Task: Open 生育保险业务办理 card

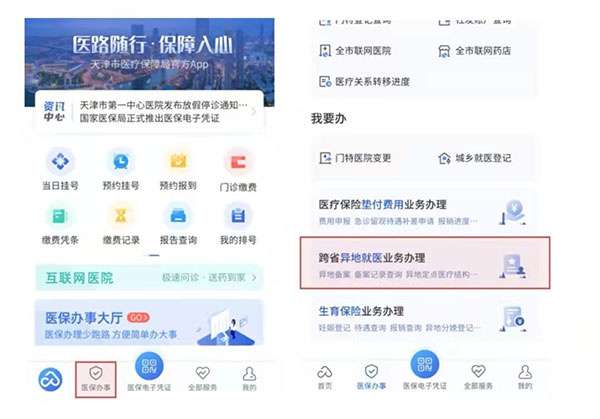Action: coord(424,318)
